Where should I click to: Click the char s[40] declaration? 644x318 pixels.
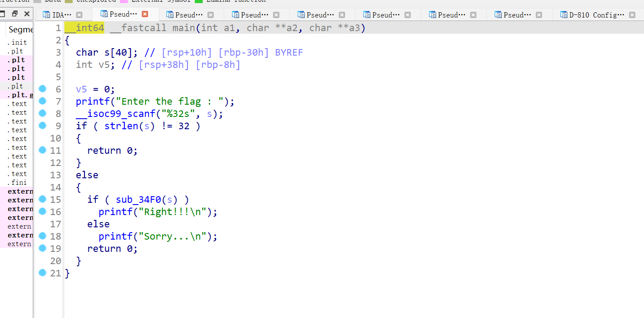click(107, 53)
